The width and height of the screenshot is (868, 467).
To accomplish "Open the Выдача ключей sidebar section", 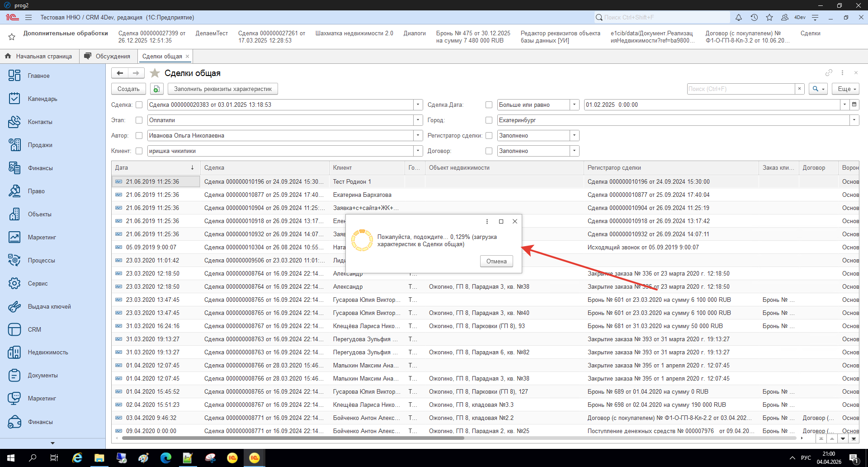I will pos(49,306).
